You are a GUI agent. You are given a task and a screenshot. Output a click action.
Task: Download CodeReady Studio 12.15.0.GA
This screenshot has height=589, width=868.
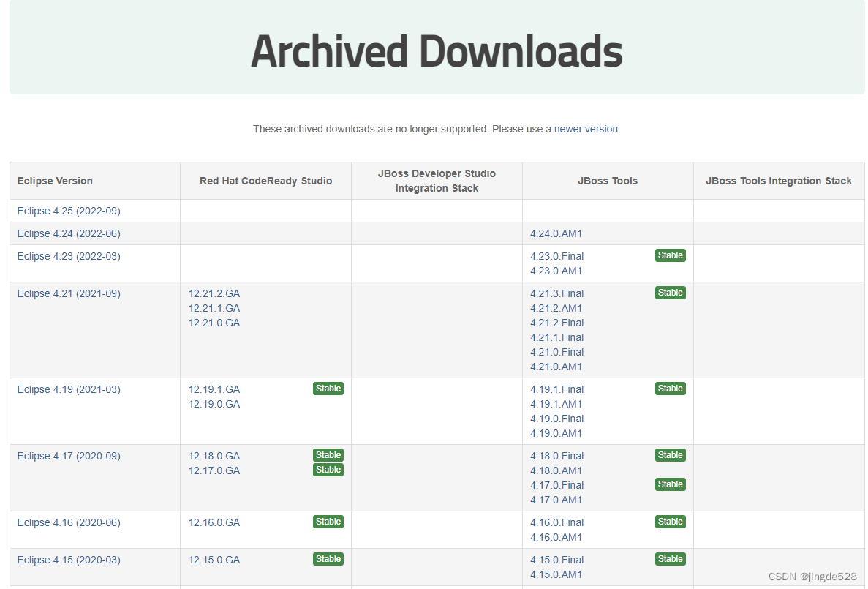pyautogui.click(x=214, y=560)
